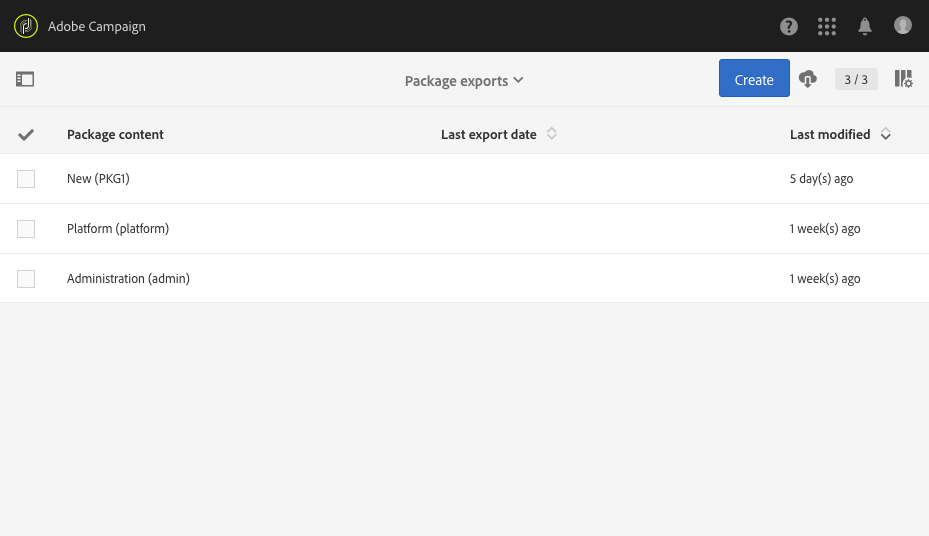Click the Package content column header
This screenshot has height=536, width=929.
(x=115, y=134)
